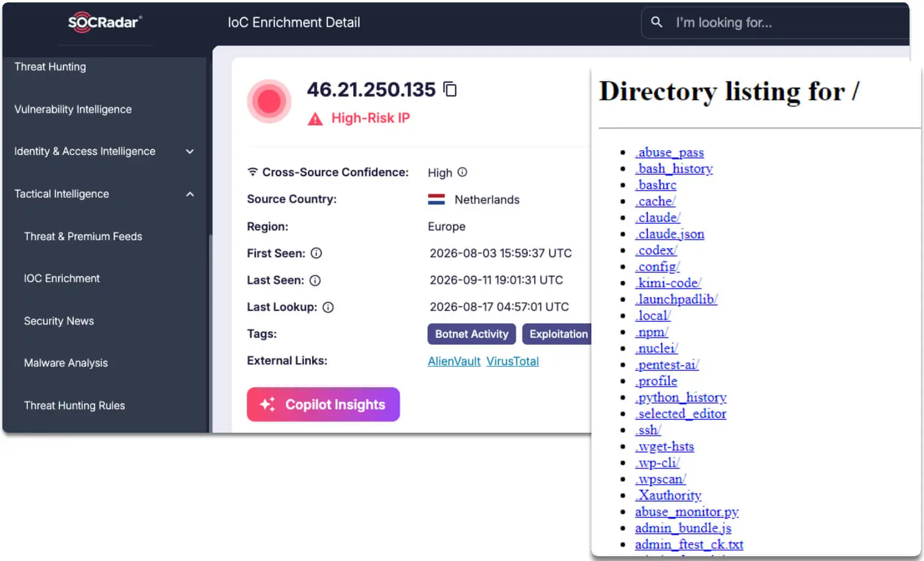Click the sidebar scrollbar
Screen dimensions: 924x561
(210, 333)
